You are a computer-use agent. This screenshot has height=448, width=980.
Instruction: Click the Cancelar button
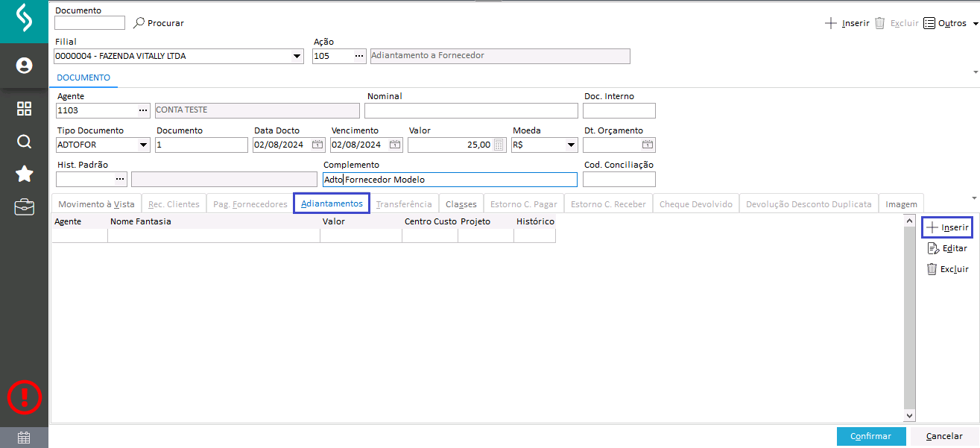(x=943, y=436)
